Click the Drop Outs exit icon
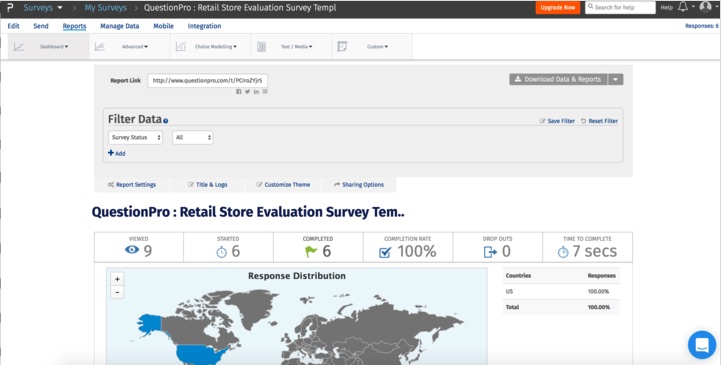Screen dimensions: 721x365 [490, 252]
